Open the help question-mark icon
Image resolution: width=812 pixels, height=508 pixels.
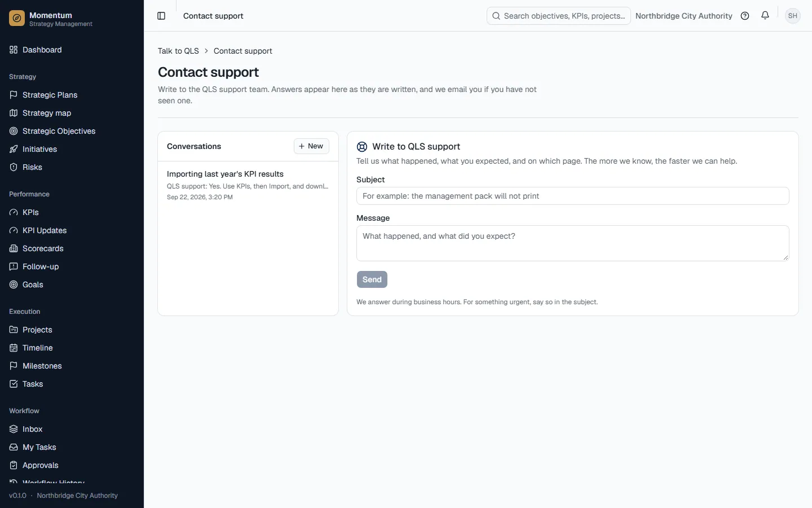coord(745,16)
